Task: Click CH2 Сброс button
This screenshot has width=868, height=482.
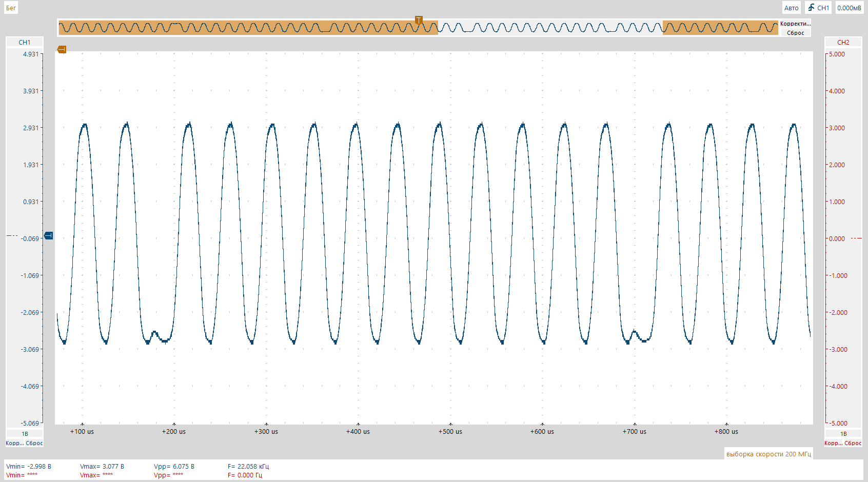Action: pyautogui.click(x=853, y=443)
